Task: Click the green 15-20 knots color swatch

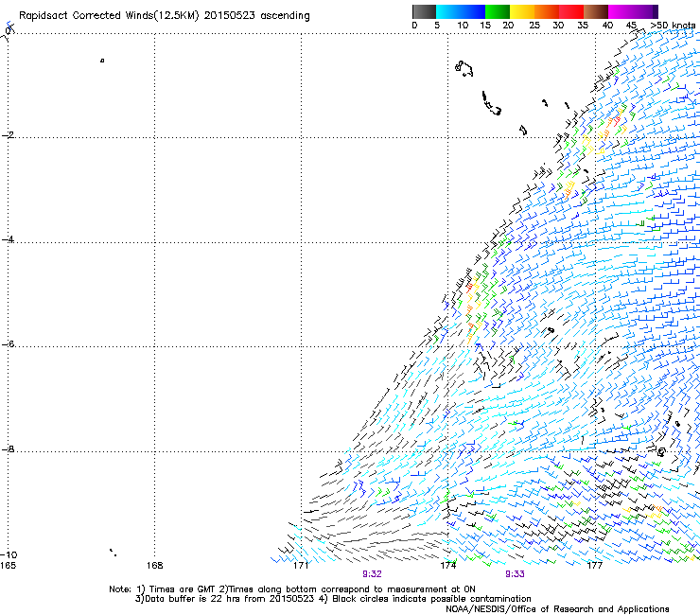Action: [x=497, y=11]
